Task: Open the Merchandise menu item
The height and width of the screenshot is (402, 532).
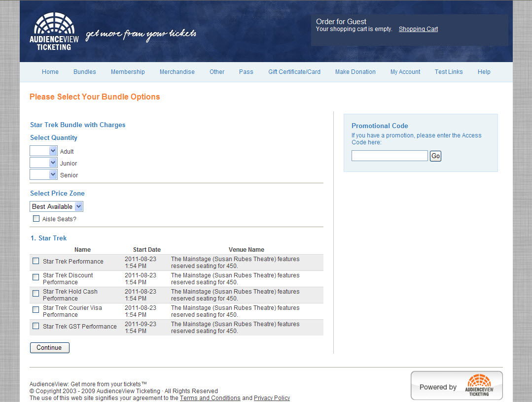Action: 177,72
